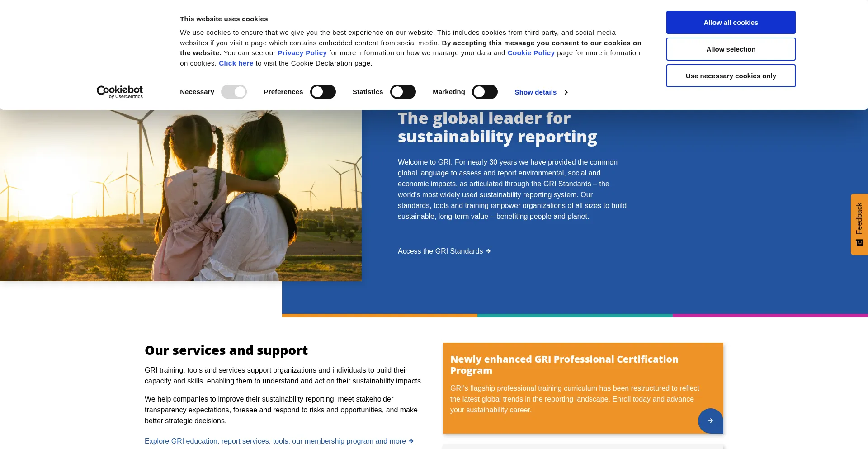The image size is (868, 449).
Task: Click the blue circular arrow on certification card
Action: [710, 421]
